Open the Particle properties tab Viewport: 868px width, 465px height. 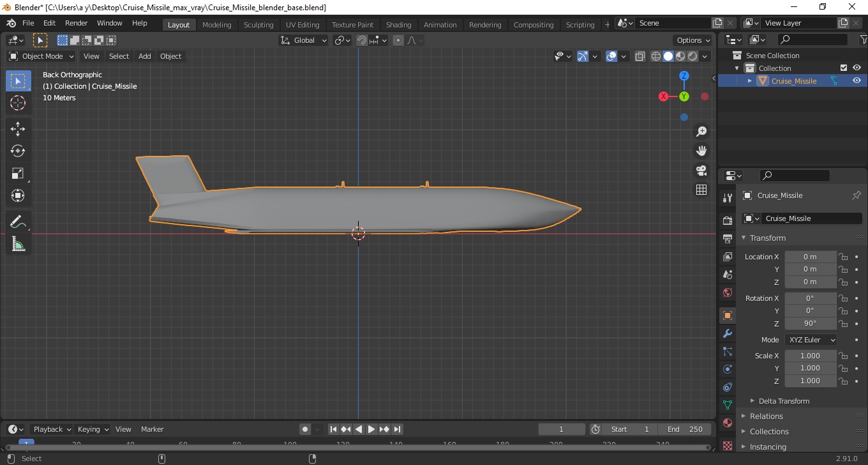point(727,351)
